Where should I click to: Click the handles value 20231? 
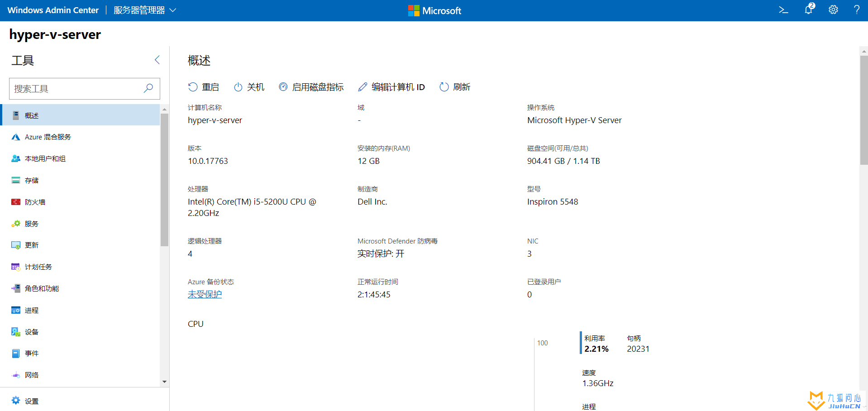click(638, 349)
